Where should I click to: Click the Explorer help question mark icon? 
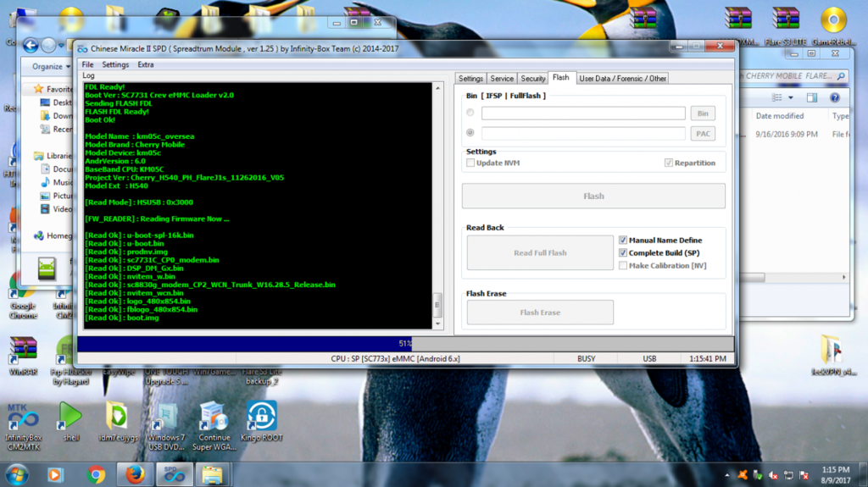[837, 99]
